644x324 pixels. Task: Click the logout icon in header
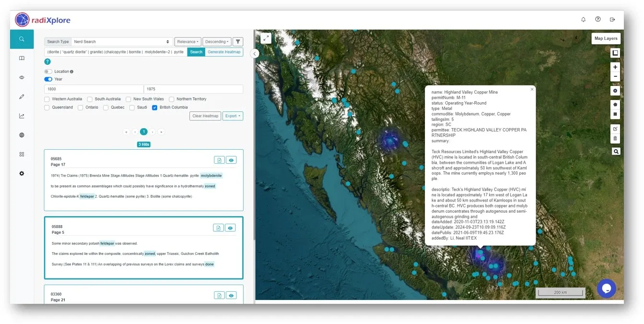click(612, 20)
